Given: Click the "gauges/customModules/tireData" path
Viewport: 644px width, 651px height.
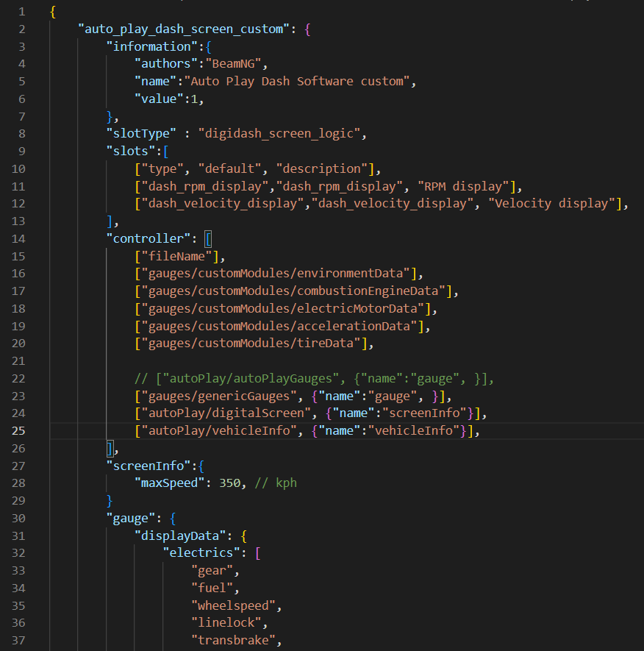Looking at the screenshot, I should coord(251,344).
